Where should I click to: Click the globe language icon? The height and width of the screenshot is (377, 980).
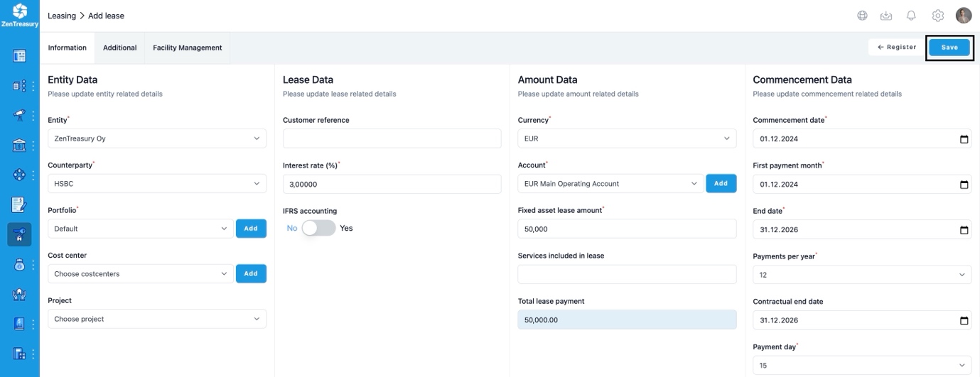(x=862, y=16)
